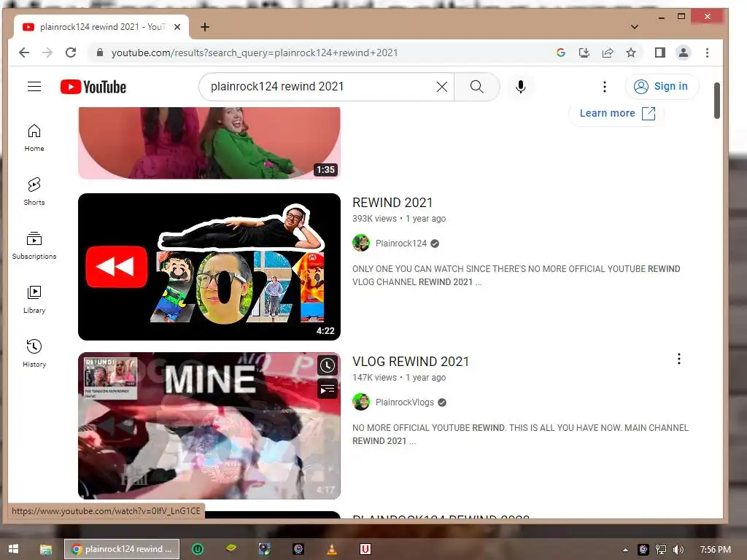Image resolution: width=747 pixels, height=560 pixels.
Task: Click PlainrockVlogs channel avatar
Action: [361, 402]
